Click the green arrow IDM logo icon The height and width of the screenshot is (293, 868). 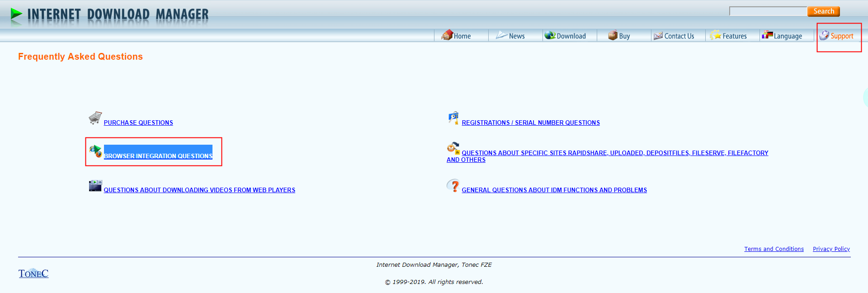point(16,14)
